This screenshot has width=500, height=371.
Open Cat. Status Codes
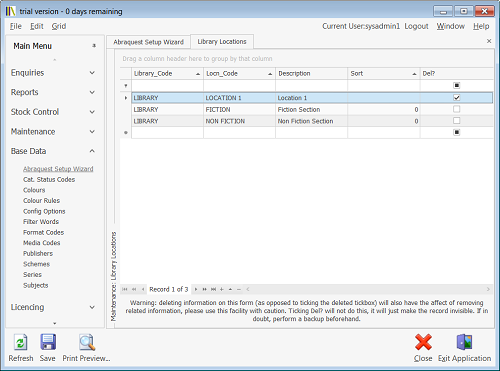(x=49, y=180)
